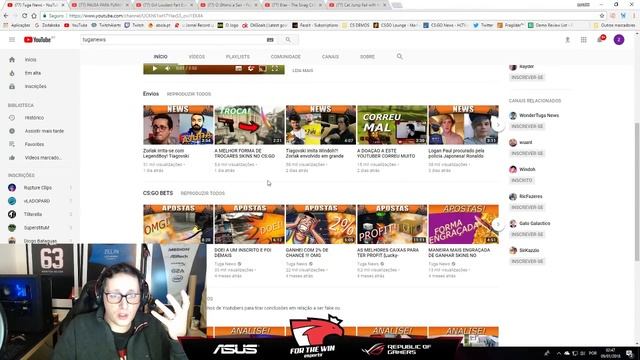Mute the featured video volume icon
Screen dimensions: 640x360
168,69
